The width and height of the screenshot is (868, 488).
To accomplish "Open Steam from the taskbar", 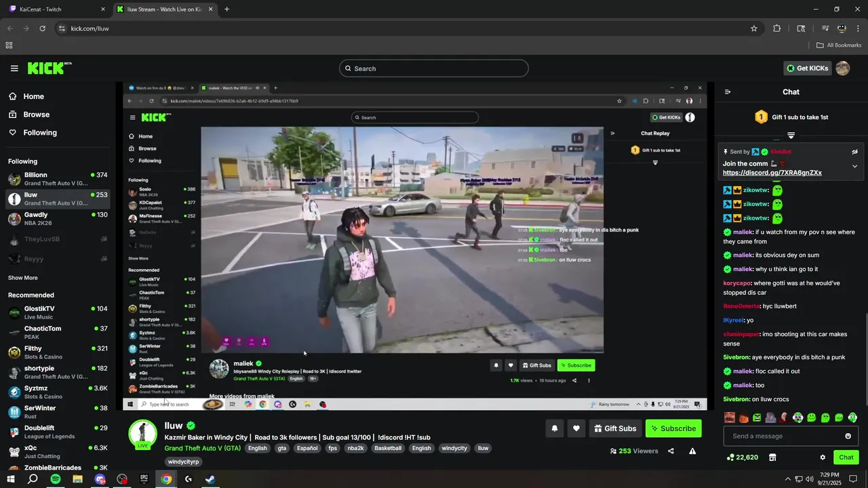I will (x=210, y=479).
